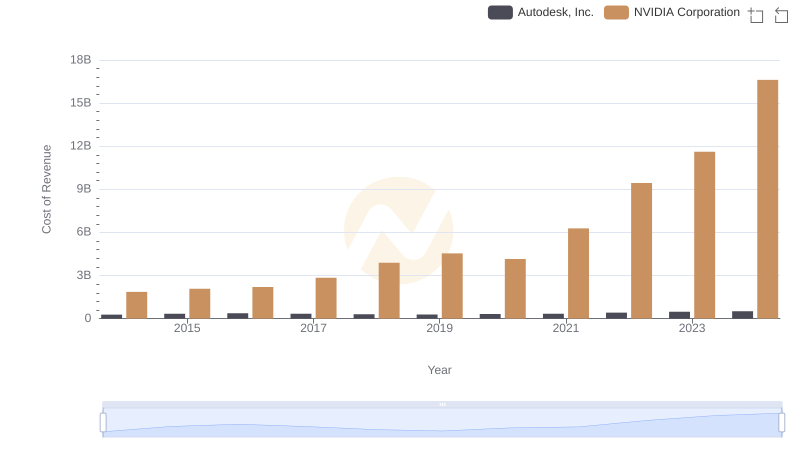Click the NVIDIA bar for 2021

click(578, 273)
